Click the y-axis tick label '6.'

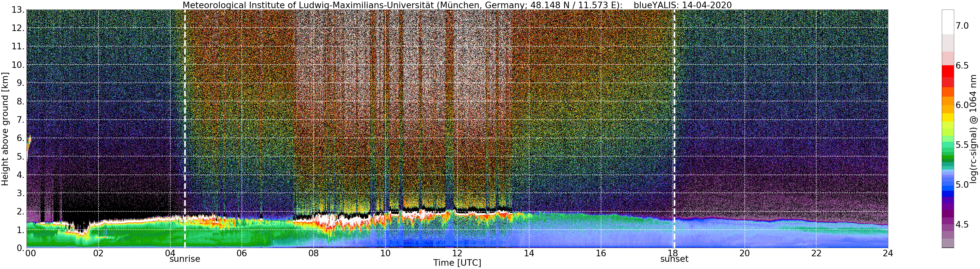click(x=20, y=138)
